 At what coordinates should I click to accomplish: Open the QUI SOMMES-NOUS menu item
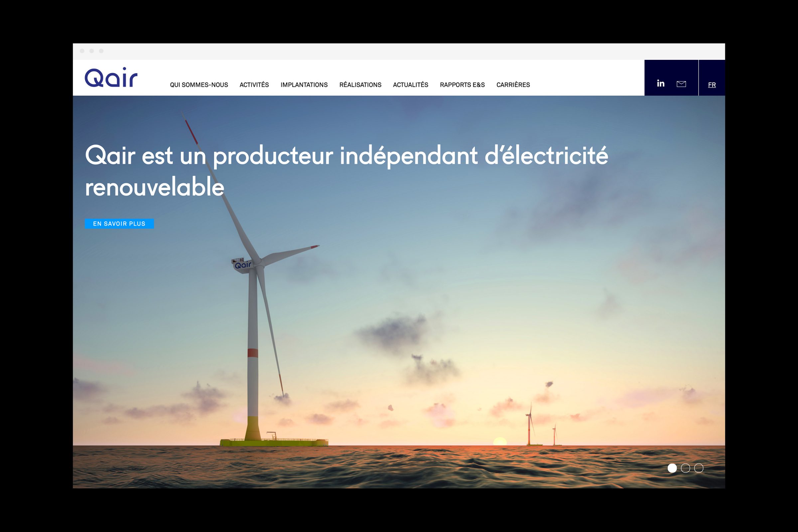(199, 85)
